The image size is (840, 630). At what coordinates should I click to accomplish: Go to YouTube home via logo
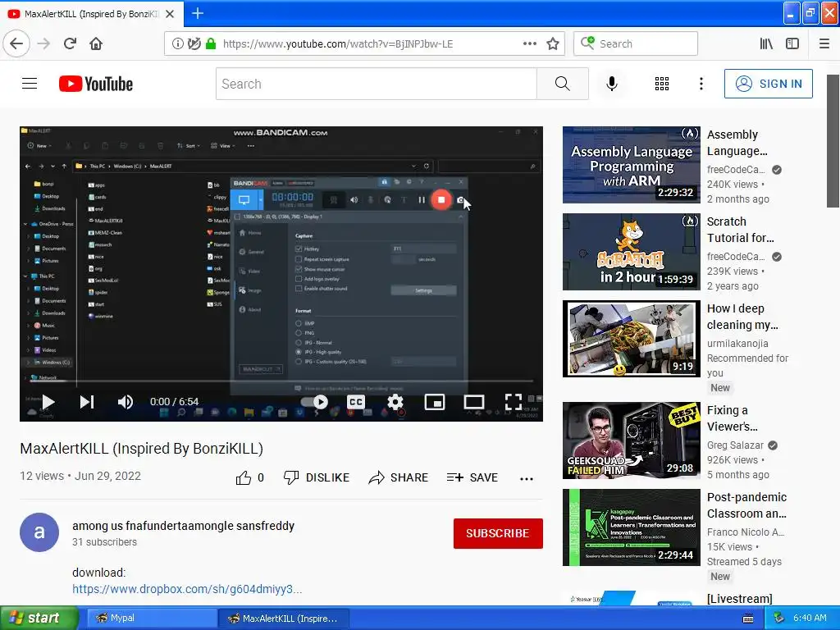96,84
